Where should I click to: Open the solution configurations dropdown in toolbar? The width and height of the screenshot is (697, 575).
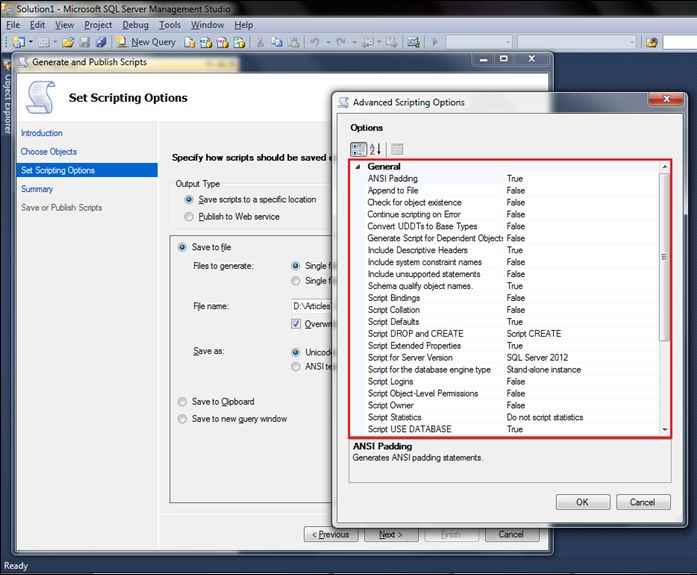coord(479,43)
